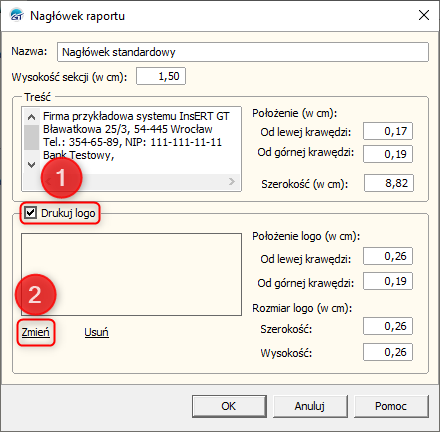This screenshot has width=440, height=432.
Task: Toggle the Drukuj logo checkbox
Action: click(31, 213)
